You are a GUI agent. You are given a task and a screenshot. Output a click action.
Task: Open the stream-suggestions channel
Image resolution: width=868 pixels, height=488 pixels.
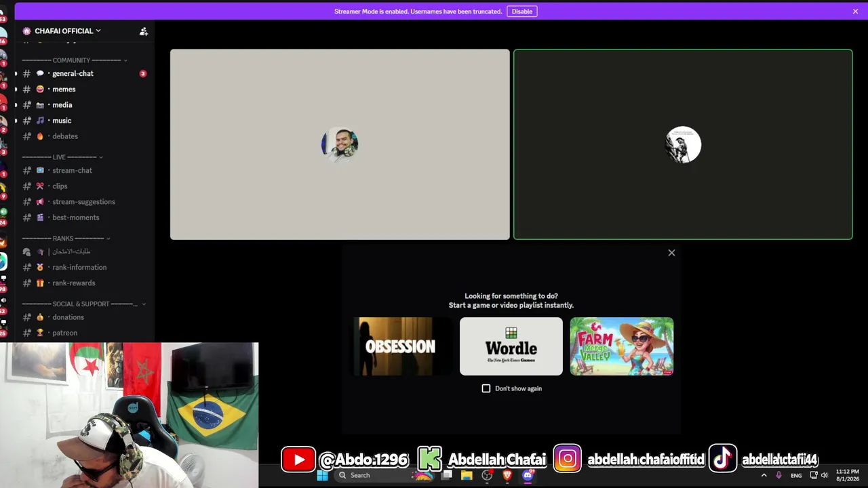coord(85,201)
